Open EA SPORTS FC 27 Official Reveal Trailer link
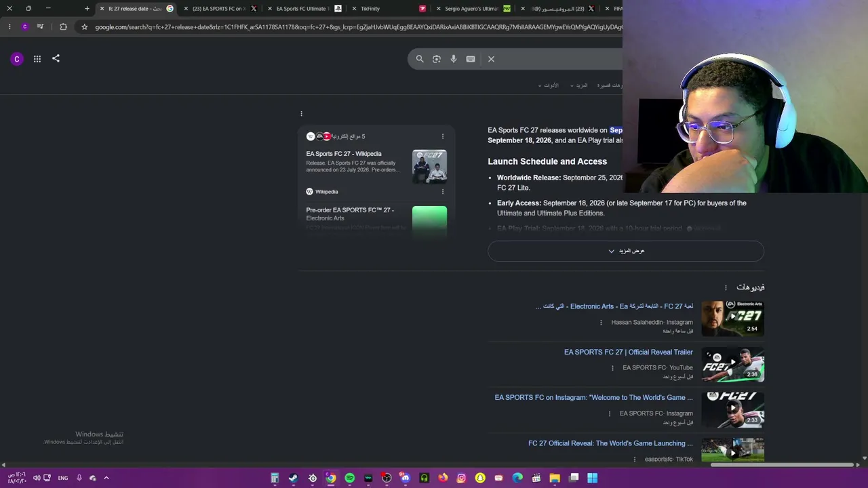This screenshot has width=868, height=488. 629,352
